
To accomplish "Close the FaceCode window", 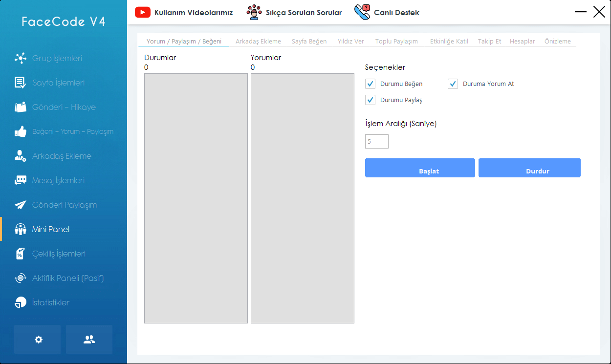I will [x=599, y=12].
